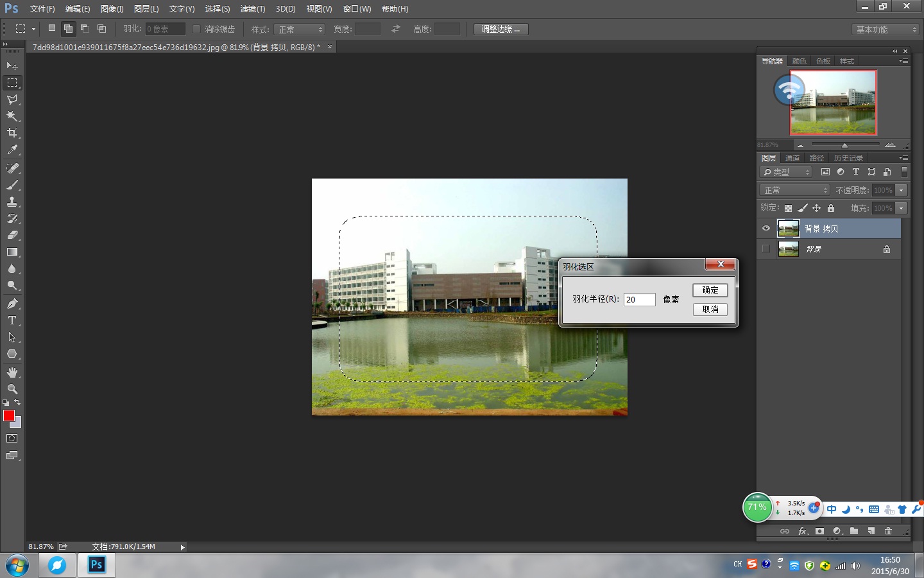Choose Intersect with Selection mode
Image resolution: width=924 pixels, height=578 pixels.
(101, 29)
